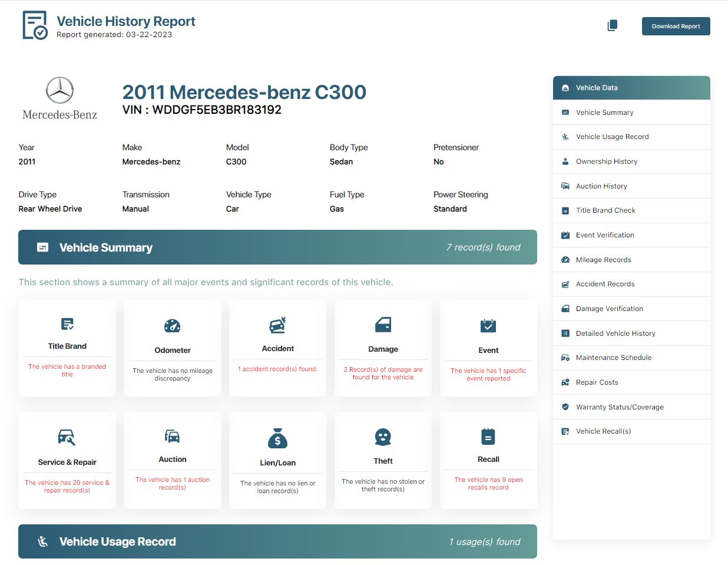Go to Vehicle Summary in sidebar

tap(631, 113)
